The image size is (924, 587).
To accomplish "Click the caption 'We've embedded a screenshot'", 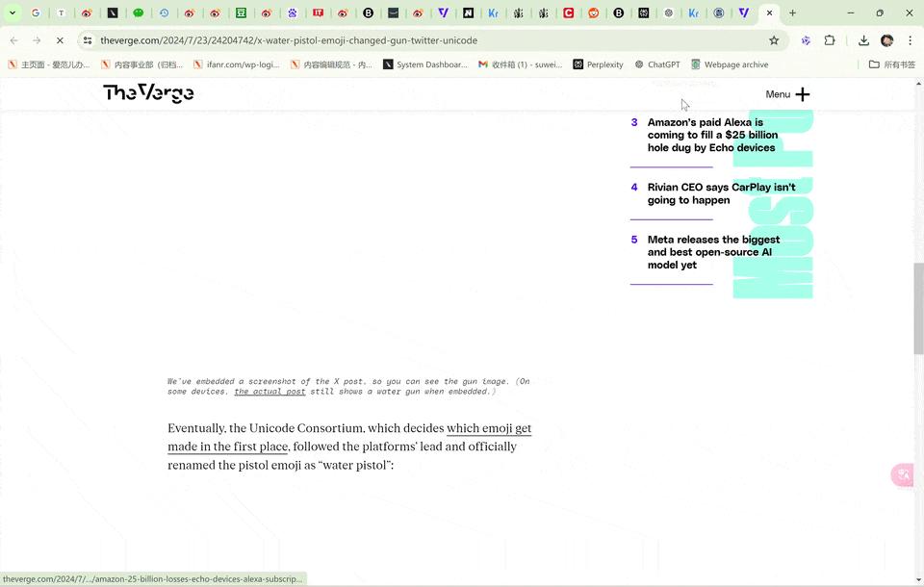I will pos(348,386).
